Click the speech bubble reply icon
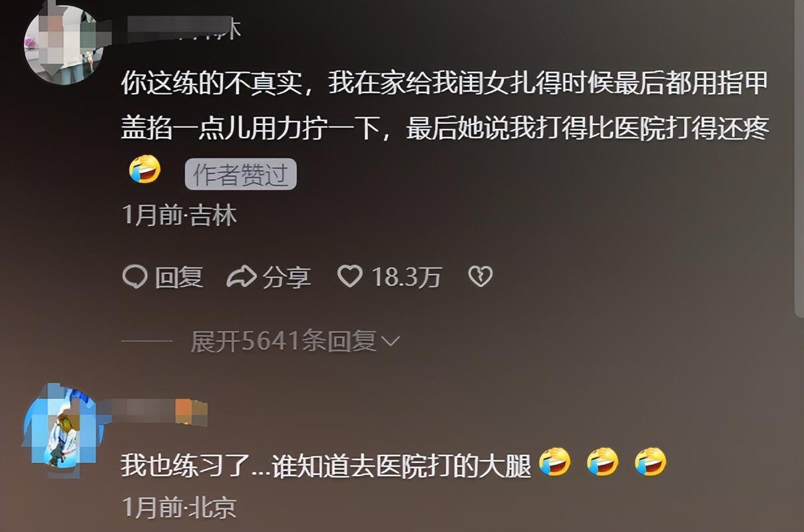The image size is (804, 532). (x=134, y=277)
